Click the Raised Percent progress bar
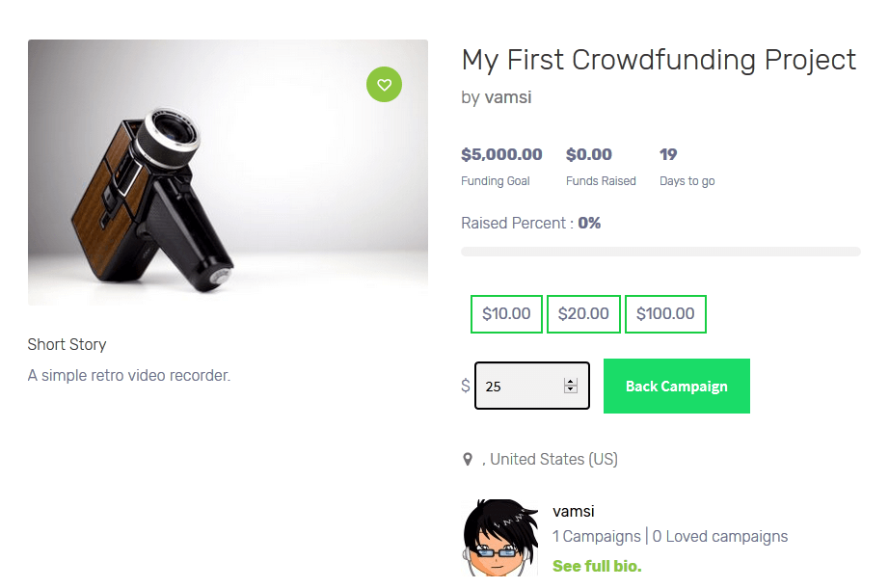This screenshot has height=588, width=889. click(660, 251)
